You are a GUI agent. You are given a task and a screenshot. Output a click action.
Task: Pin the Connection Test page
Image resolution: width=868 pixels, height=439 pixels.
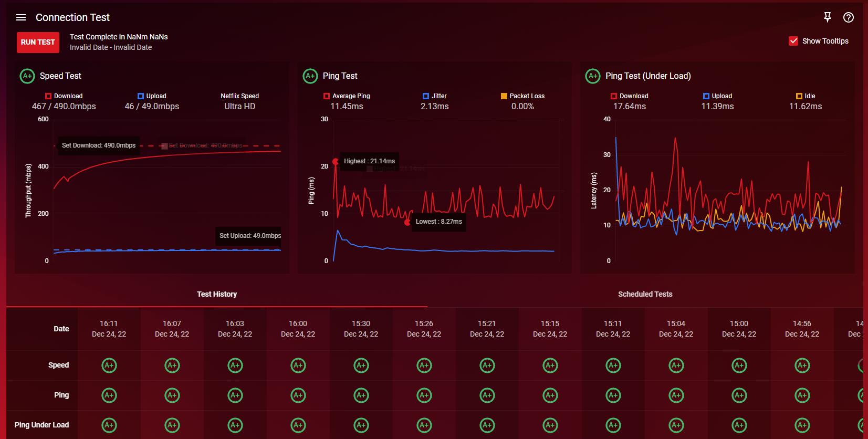(828, 17)
